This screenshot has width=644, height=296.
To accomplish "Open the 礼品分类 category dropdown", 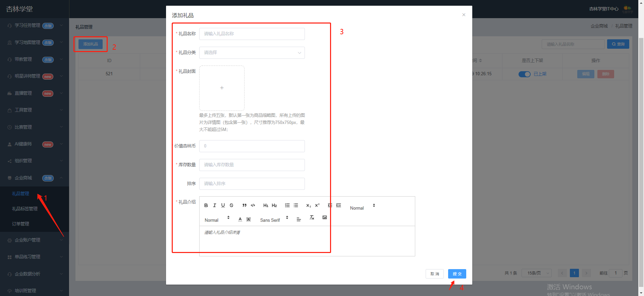I will (x=252, y=53).
